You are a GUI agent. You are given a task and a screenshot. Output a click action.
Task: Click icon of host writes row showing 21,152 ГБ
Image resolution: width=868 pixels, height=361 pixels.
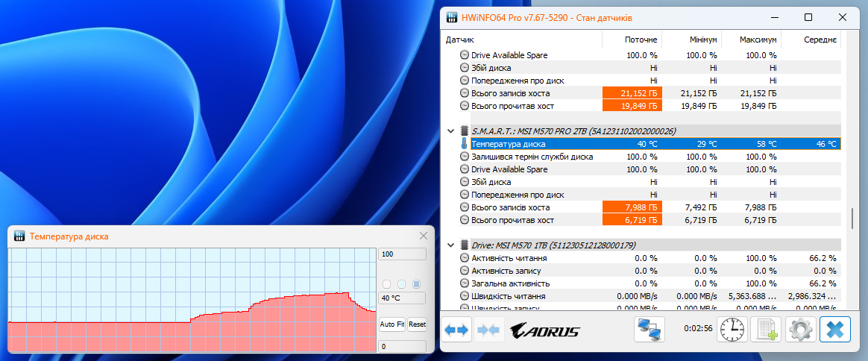[x=464, y=93]
